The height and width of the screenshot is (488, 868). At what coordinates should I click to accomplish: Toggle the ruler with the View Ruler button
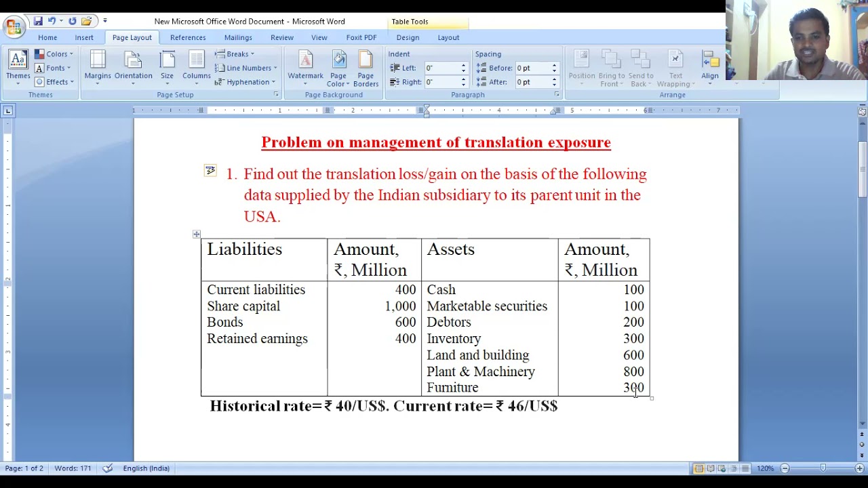coord(863,110)
